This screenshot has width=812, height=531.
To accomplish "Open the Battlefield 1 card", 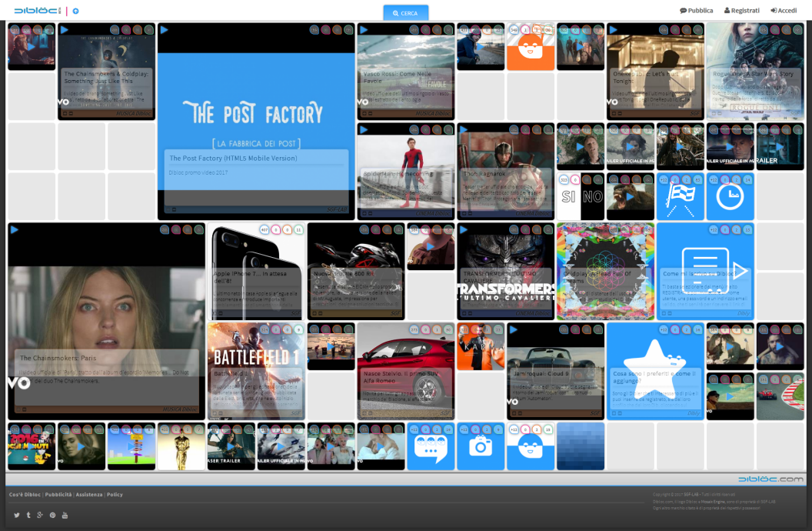I will [256, 371].
